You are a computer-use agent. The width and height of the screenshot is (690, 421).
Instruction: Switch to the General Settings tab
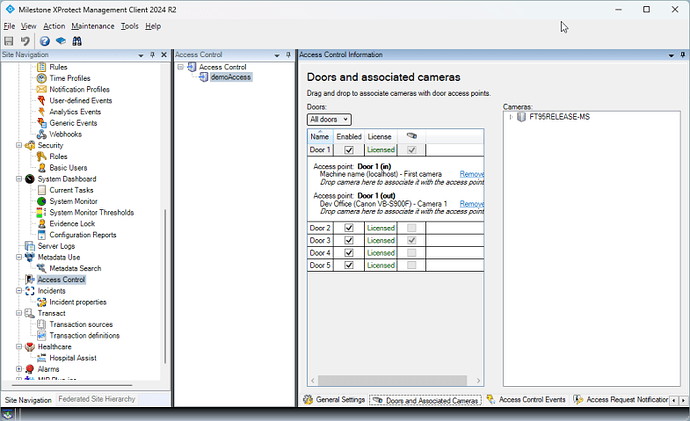(334, 399)
